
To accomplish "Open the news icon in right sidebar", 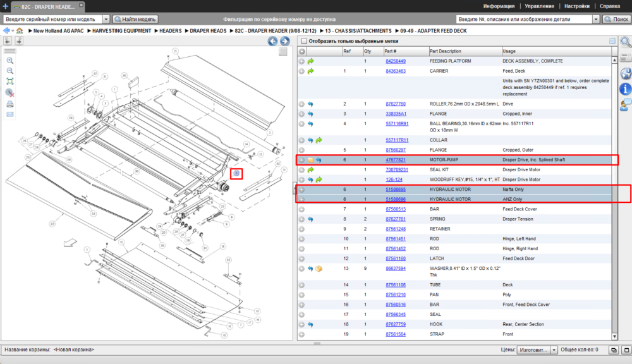I will tap(626, 58).
